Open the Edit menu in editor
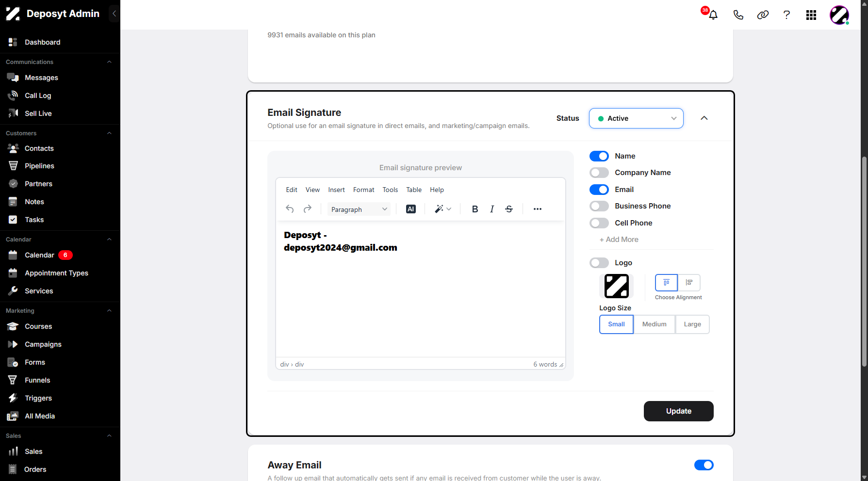The width and height of the screenshot is (868, 481). (x=292, y=190)
